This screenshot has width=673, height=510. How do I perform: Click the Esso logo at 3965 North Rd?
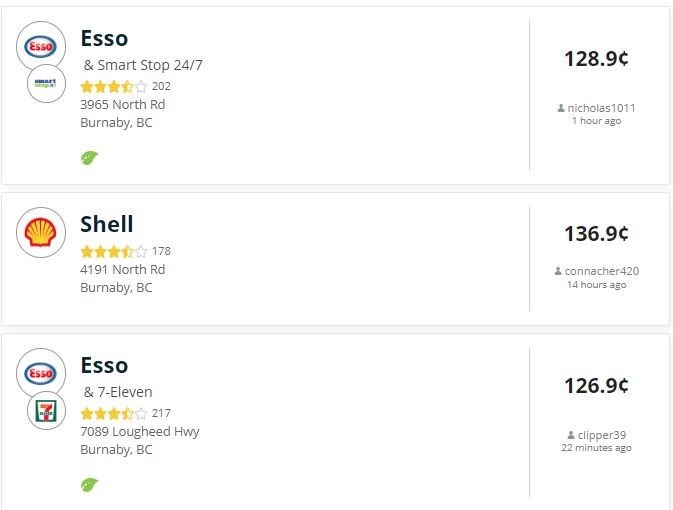pyautogui.click(x=41, y=46)
